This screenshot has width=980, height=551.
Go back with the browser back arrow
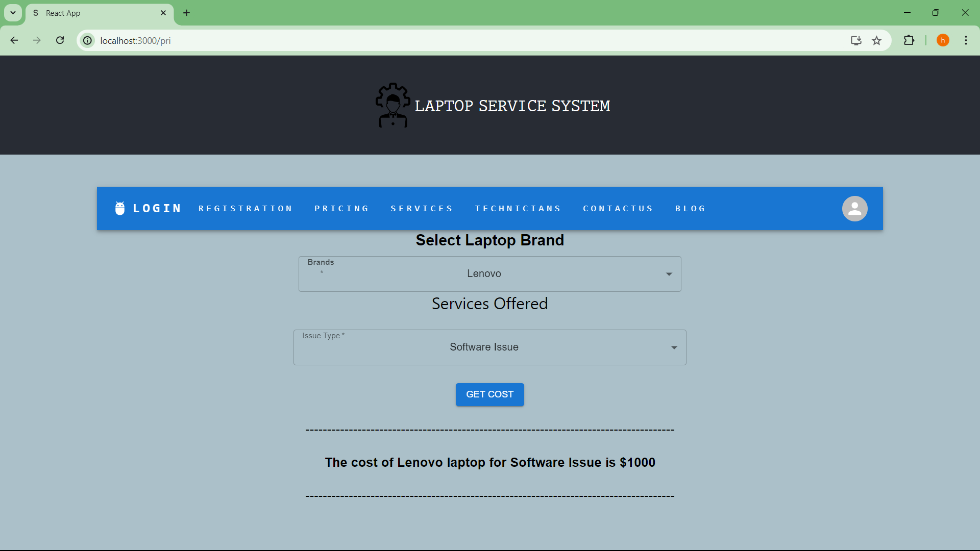[14, 40]
